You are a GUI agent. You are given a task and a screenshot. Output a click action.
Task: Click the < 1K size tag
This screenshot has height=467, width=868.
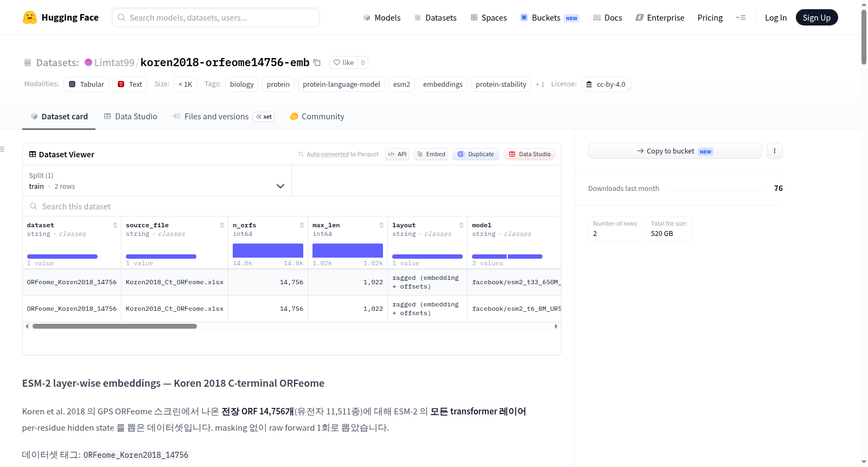point(186,84)
